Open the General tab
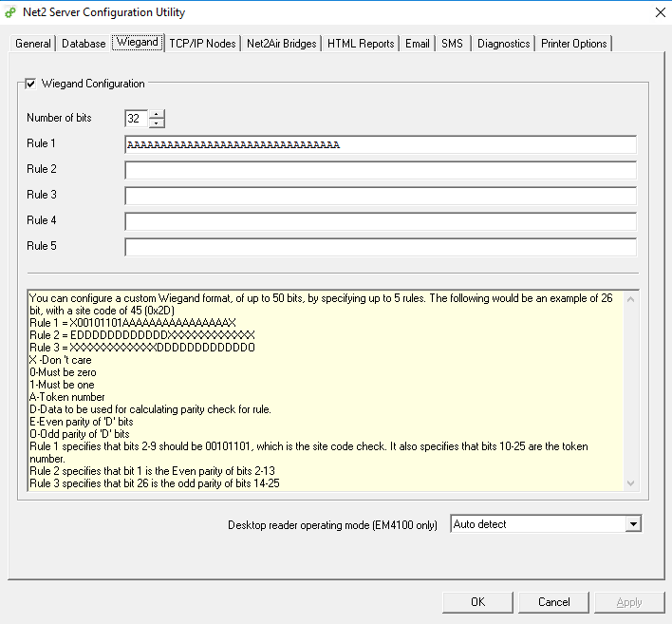 tap(32, 44)
